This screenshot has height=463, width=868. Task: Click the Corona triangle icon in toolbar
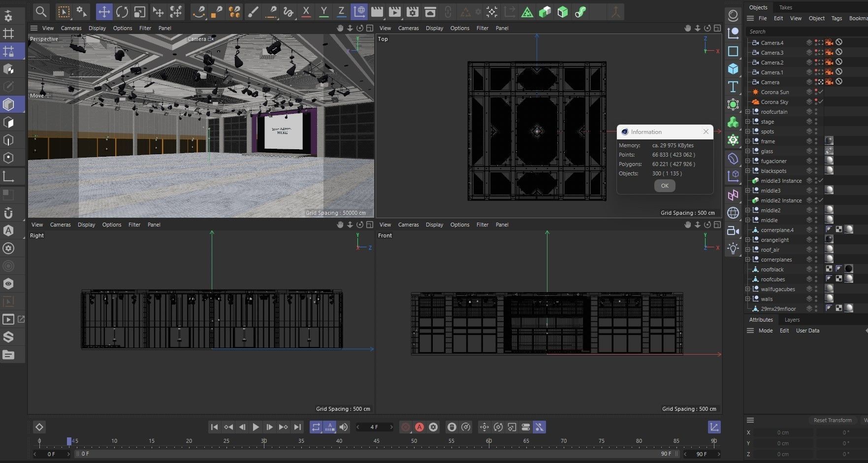coord(527,11)
